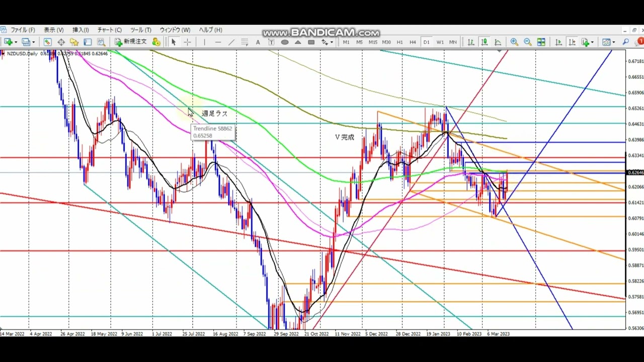Open the チャート (C) menu
644x362 pixels.
pos(109,30)
